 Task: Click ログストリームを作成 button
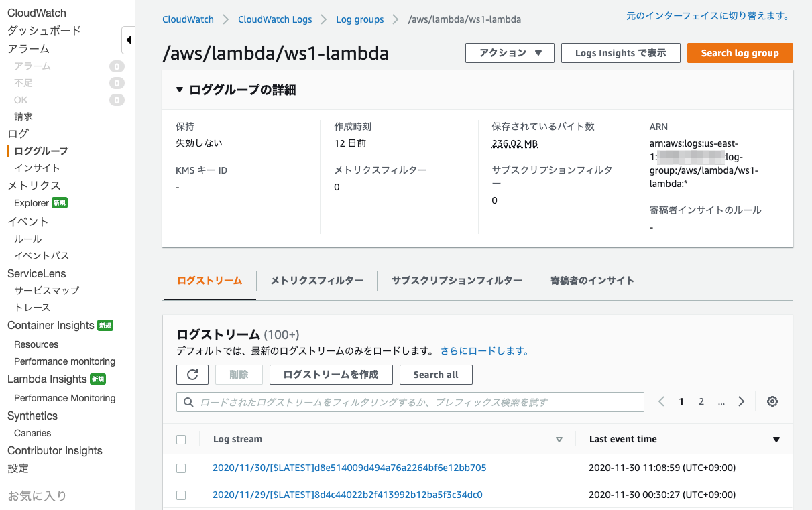pos(331,375)
